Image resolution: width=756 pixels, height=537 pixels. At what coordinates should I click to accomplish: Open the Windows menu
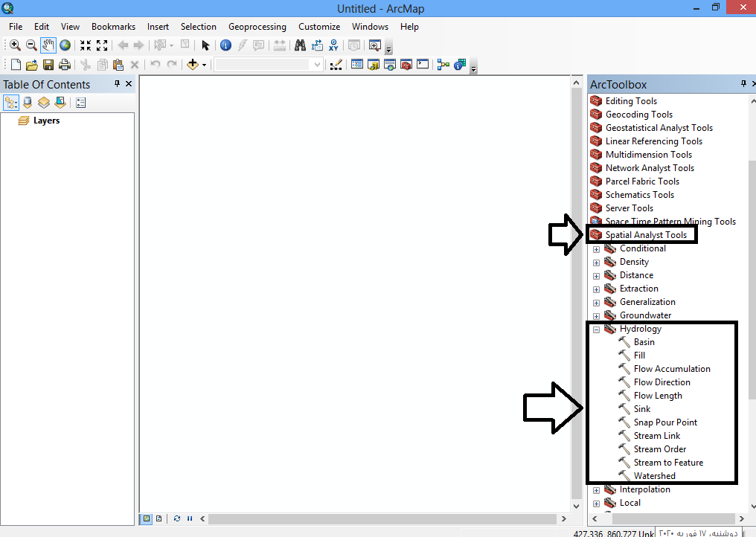[x=370, y=27]
